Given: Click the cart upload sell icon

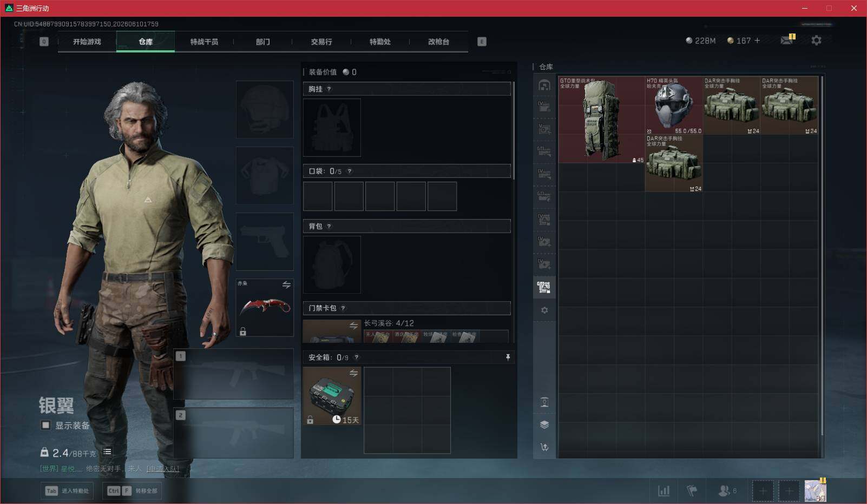Looking at the screenshot, I should coord(544,447).
